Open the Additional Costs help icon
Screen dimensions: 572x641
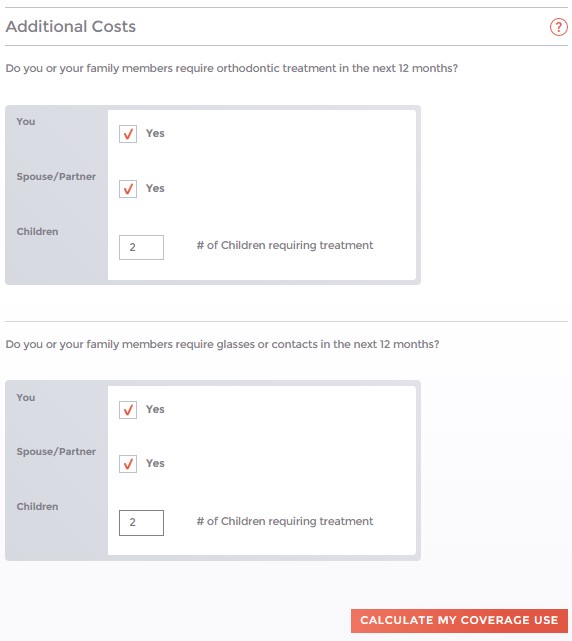(x=558, y=27)
